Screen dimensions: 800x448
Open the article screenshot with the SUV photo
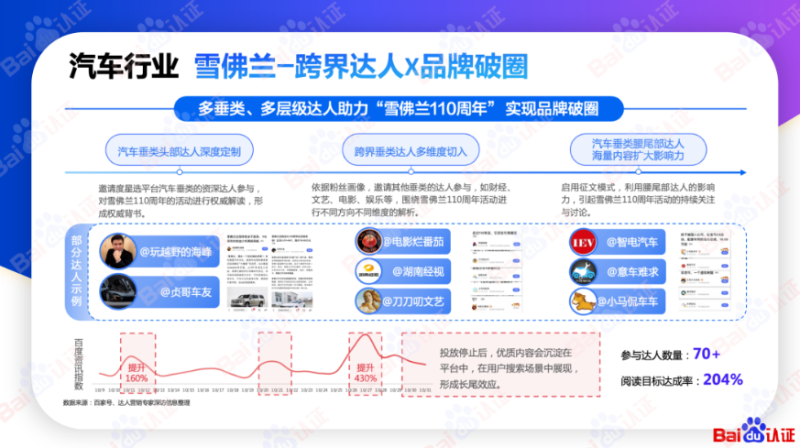[247, 272]
